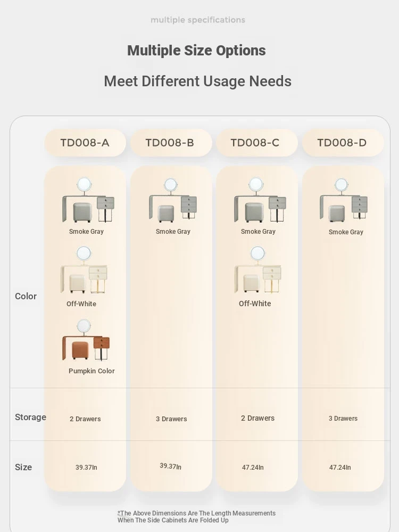Click TD008-C Off-White vanity image
399x532 pixels.
point(257,269)
